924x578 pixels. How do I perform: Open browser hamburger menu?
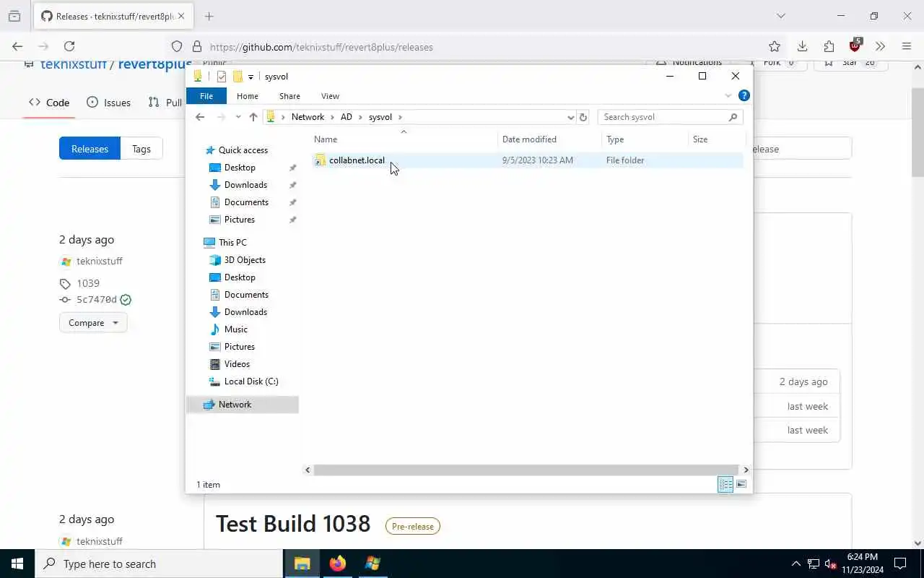point(907,46)
